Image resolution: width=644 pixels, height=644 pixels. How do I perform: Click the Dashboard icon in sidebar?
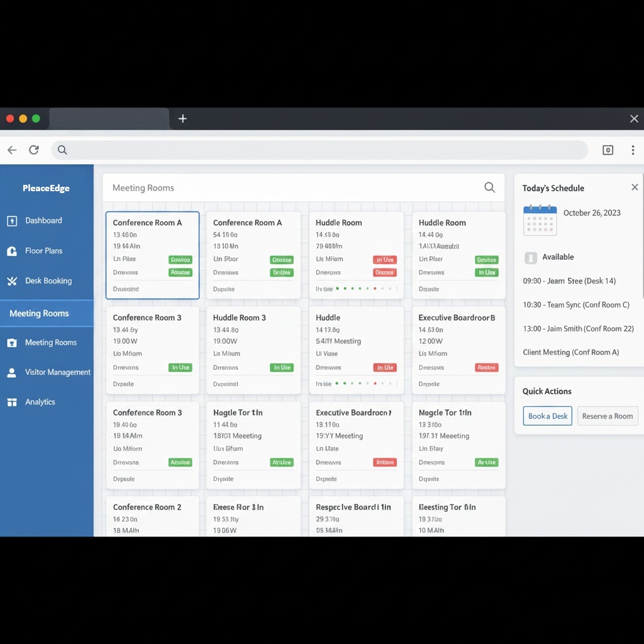(12, 221)
